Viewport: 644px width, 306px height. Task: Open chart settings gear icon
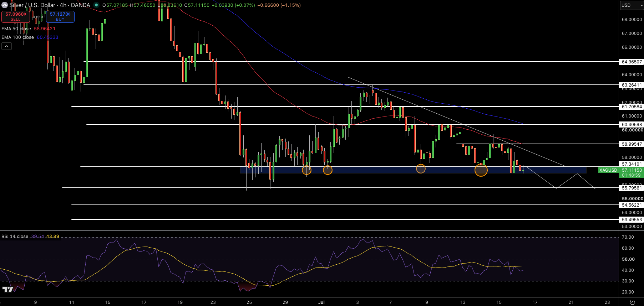(632, 302)
